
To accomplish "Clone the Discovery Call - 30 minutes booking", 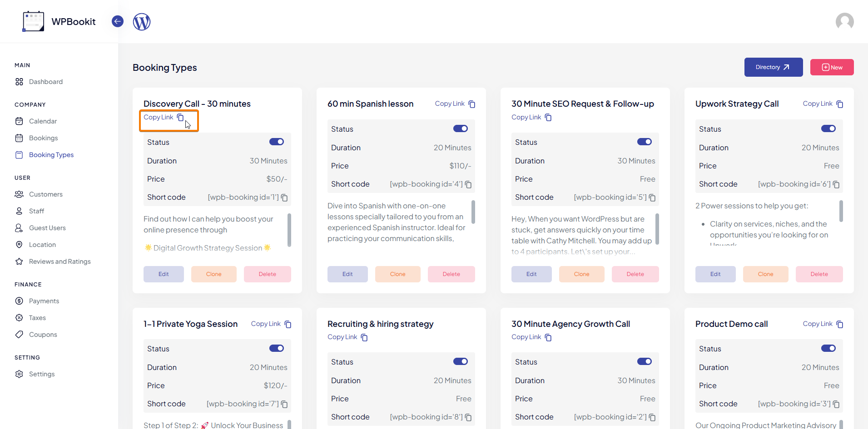I will (x=213, y=274).
